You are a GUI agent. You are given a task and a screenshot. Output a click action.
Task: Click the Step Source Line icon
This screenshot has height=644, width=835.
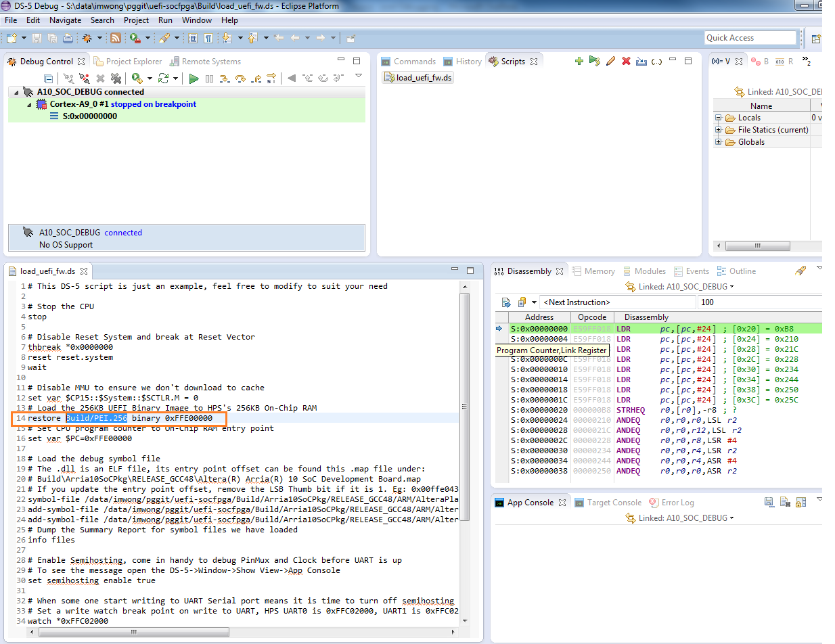pyautogui.click(x=225, y=79)
